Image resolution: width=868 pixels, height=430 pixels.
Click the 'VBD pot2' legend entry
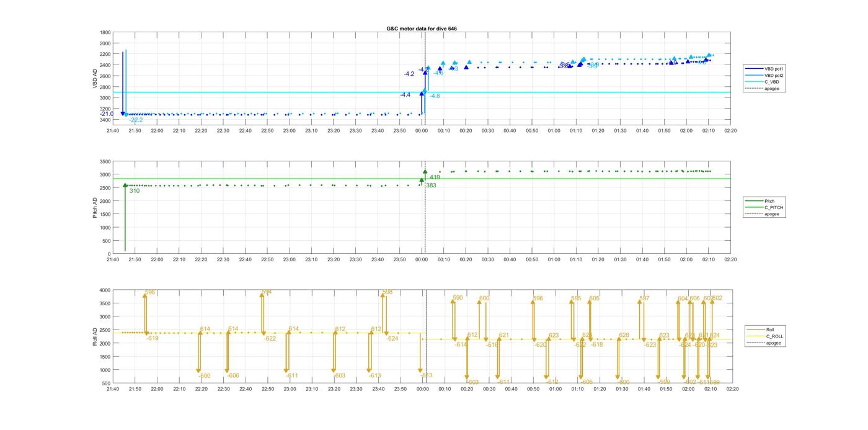click(774, 75)
